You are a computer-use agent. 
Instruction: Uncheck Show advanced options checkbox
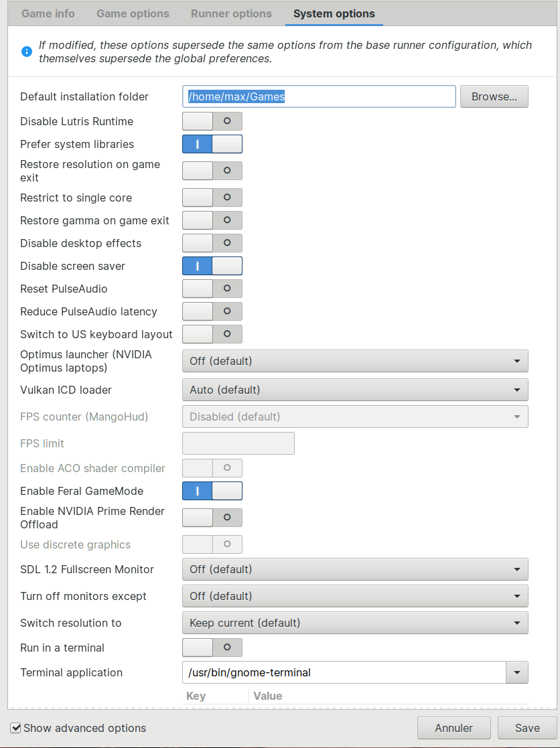pyautogui.click(x=16, y=728)
